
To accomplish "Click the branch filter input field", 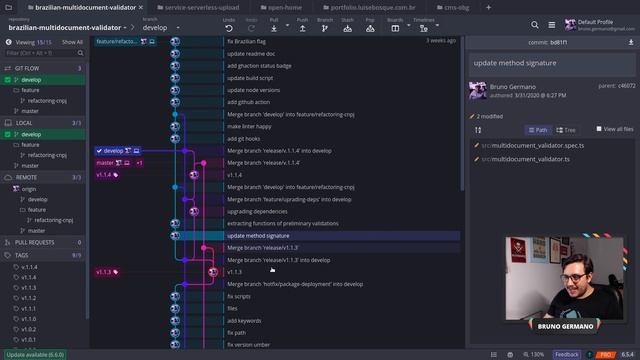I will (44, 53).
